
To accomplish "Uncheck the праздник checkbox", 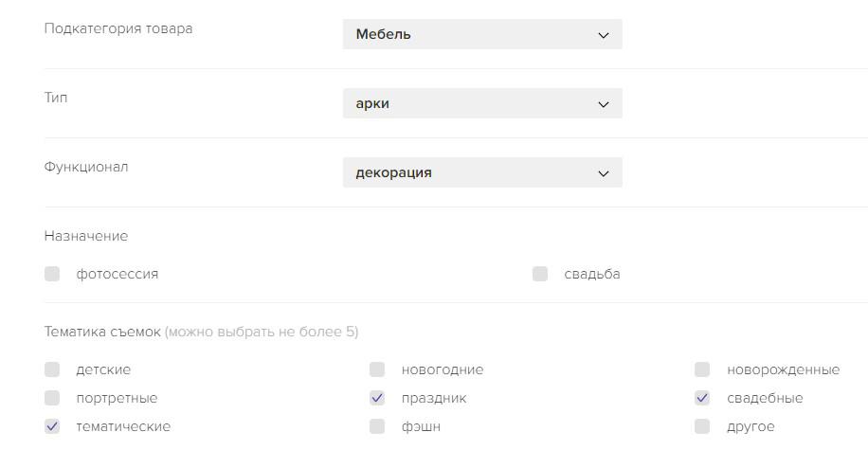I will (x=377, y=398).
